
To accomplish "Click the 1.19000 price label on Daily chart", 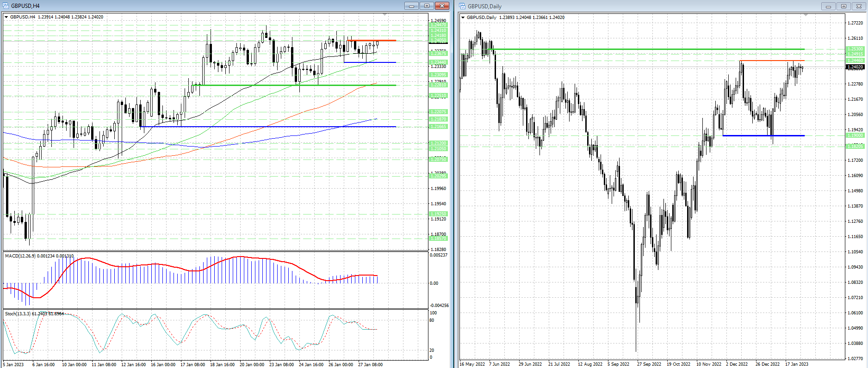I will click(855, 135).
